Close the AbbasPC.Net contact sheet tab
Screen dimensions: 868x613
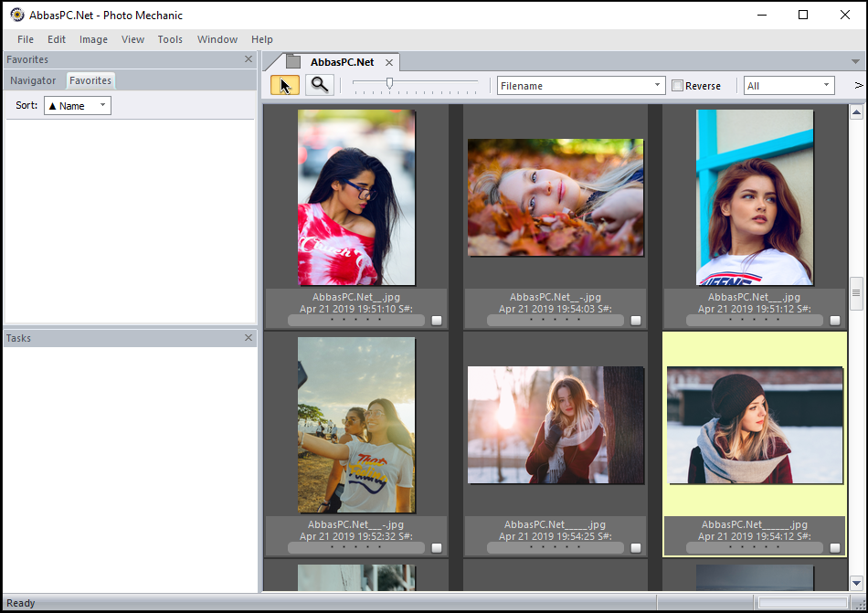point(389,62)
